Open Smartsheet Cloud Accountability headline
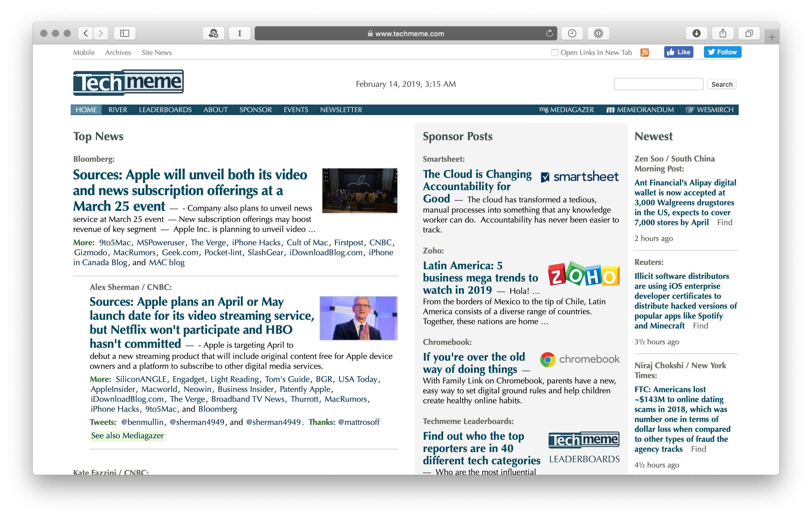 [477, 186]
